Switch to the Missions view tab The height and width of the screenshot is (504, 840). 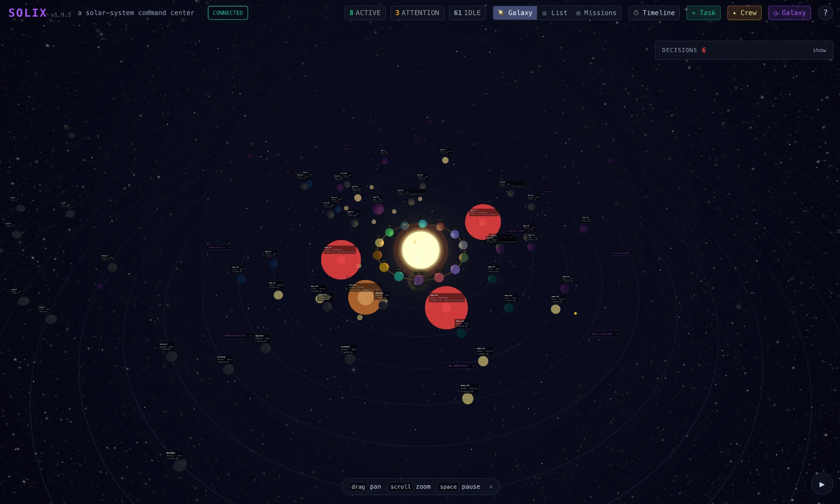point(596,13)
